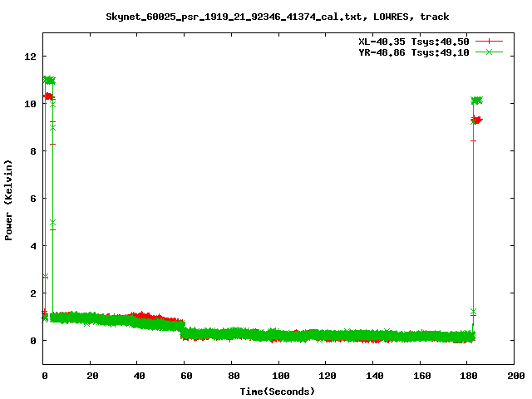The width and height of the screenshot is (532, 399).
Task: Click the green data point near 2.7 K at start
Action: (46, 277)
